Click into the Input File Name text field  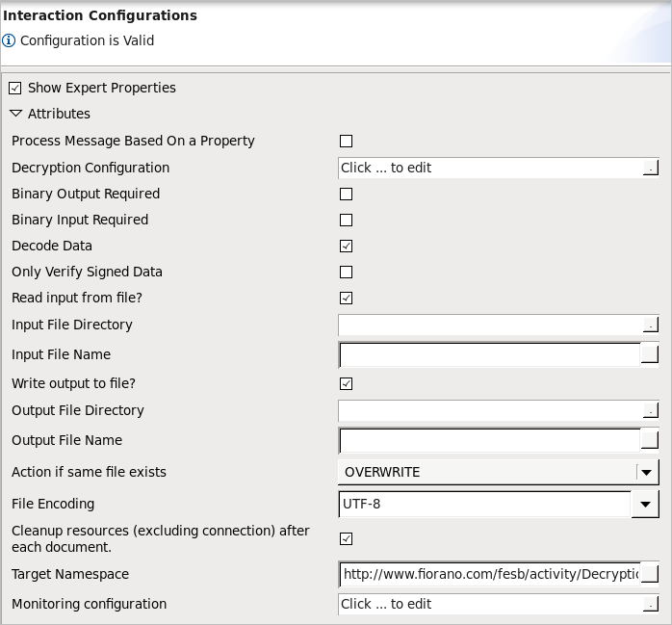click(490, 354)
